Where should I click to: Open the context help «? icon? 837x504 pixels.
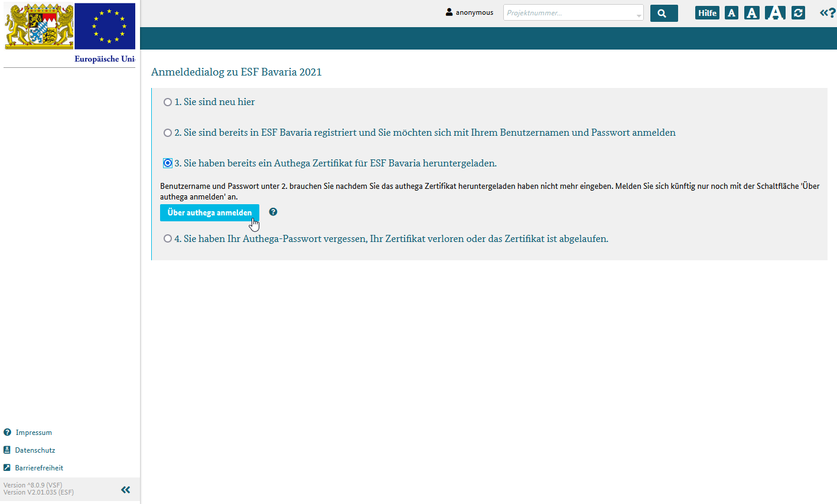(x=828, y=13)
